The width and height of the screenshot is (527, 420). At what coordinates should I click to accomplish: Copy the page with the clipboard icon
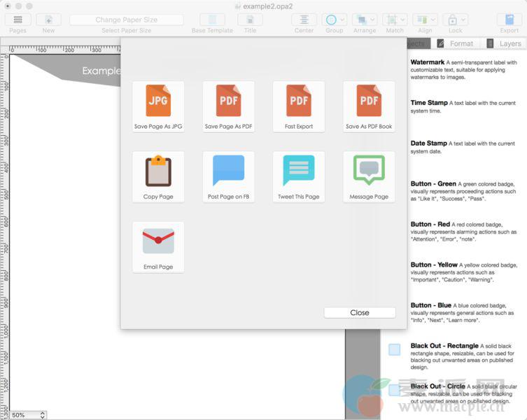pos(158,171)
